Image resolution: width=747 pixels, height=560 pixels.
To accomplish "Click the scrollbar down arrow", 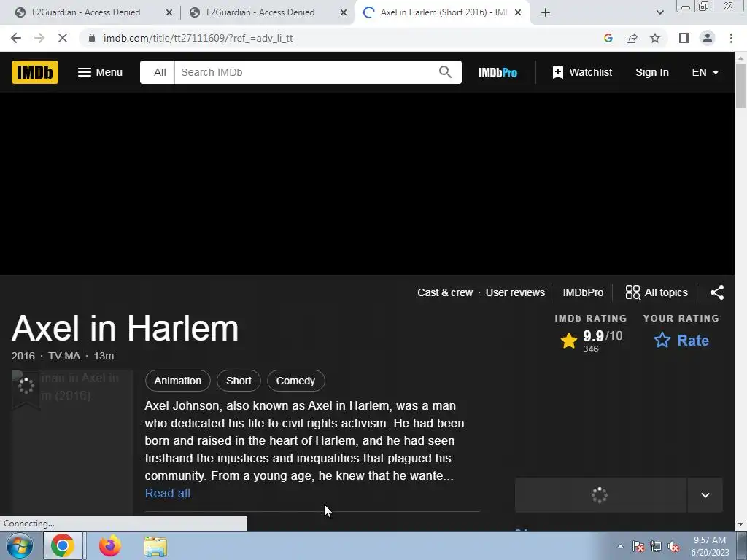I will tap(741, 525).
